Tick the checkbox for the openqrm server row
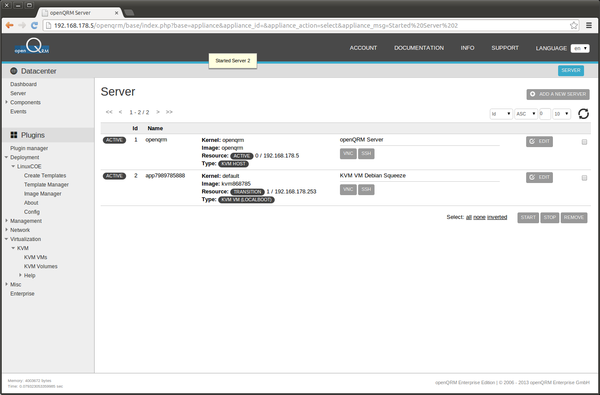The height and width of the screenshot is (395, 600). (584, 142)
